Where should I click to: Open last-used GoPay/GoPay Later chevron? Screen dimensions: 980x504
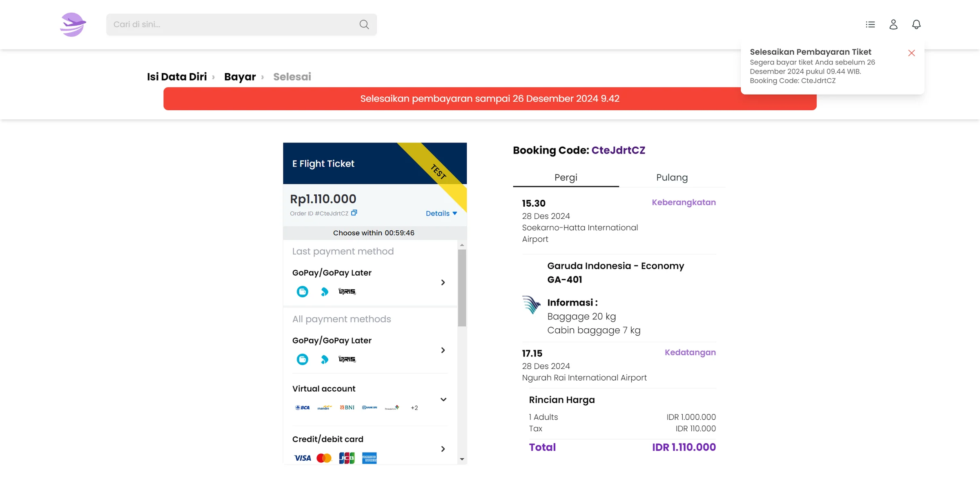tap(443, 282)
